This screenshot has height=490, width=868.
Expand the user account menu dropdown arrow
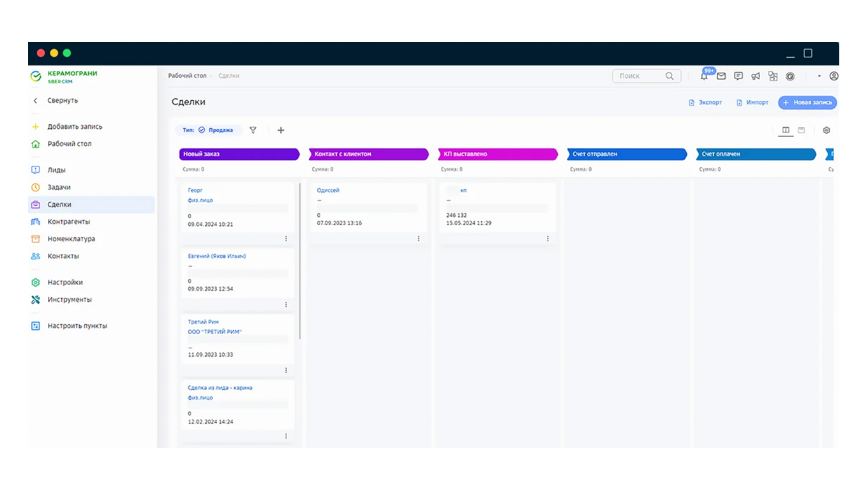point(819,76)
